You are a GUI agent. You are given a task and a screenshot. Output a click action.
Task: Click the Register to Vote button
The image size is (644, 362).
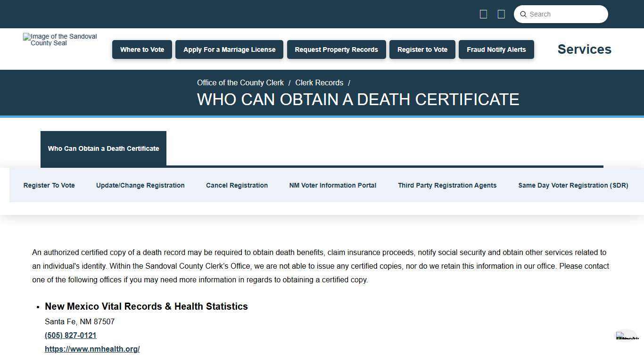[x=422, y=49]
